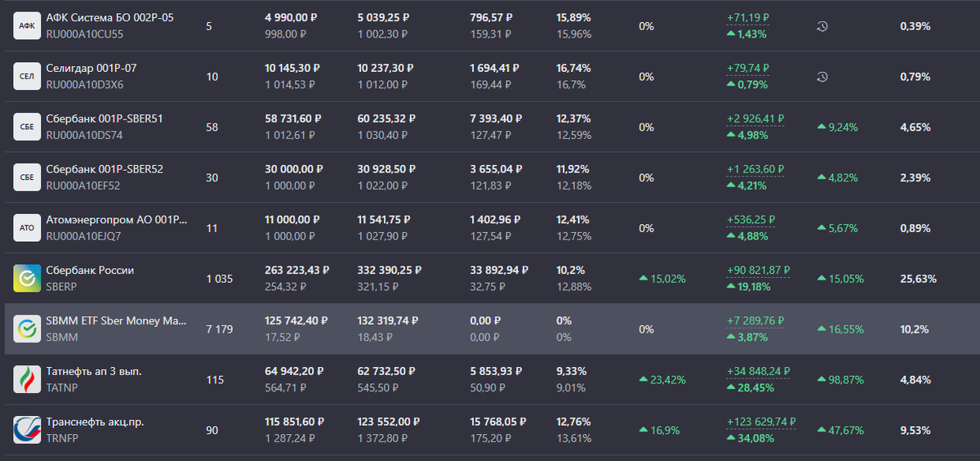Screen dimensions: 980x461
Task: Click profit +7 289,76 ₽ for SBMM
Action: pos(755,321)
